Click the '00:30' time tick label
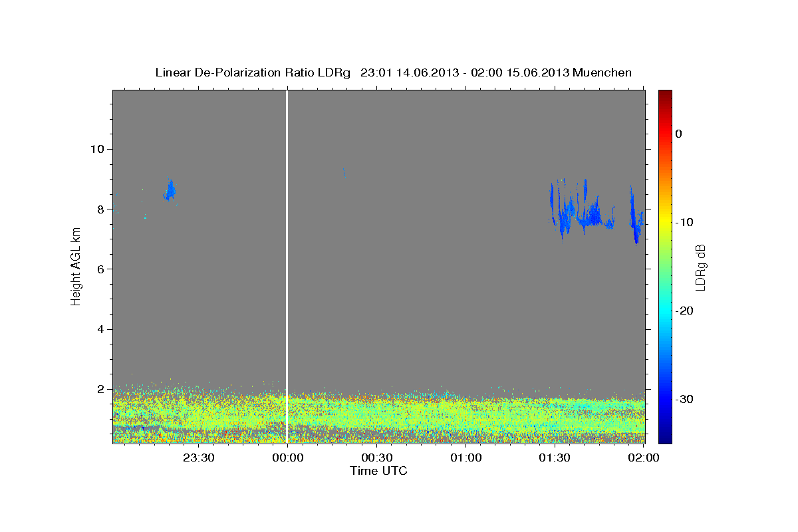The image size is (798, 532). [376, 458]
